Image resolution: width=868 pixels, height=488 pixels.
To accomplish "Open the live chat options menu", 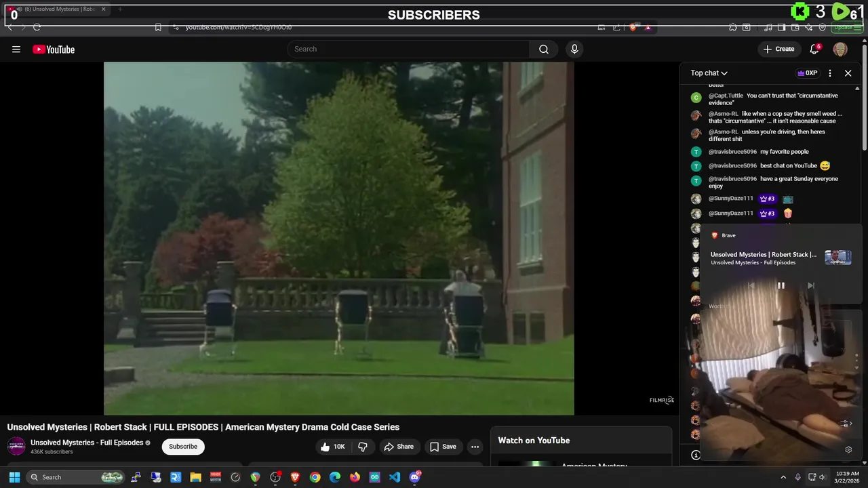I will click(830, 73).
